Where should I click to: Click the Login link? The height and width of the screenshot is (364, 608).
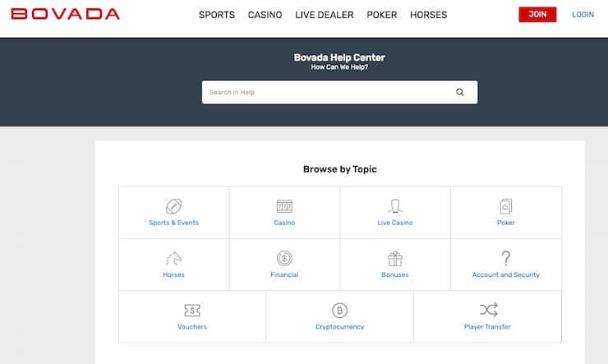tap(583, 14)
